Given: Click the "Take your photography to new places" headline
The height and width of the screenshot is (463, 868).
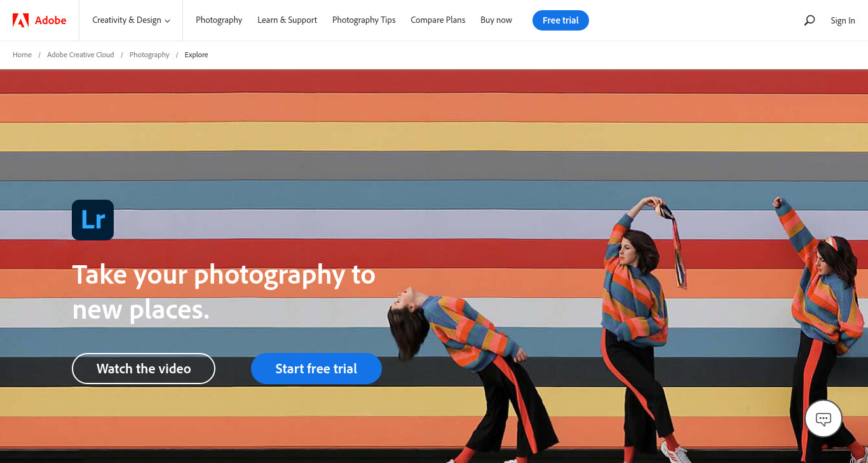Looking at the screenshot, I should [x=224, y=292].
